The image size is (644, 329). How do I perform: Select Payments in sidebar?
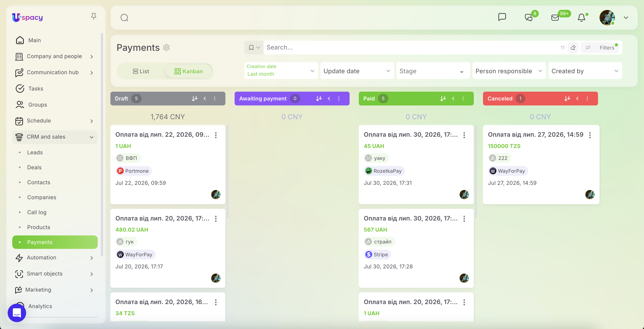[x=55, y=242]
